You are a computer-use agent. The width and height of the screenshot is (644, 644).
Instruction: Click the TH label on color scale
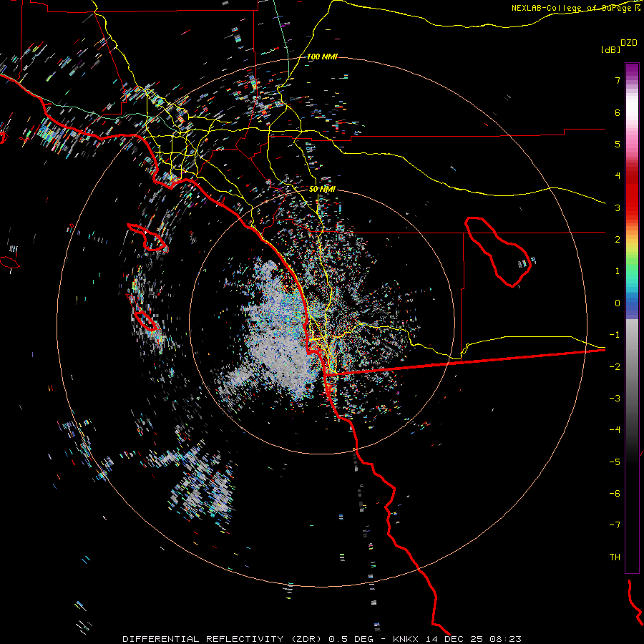[615, 557]
